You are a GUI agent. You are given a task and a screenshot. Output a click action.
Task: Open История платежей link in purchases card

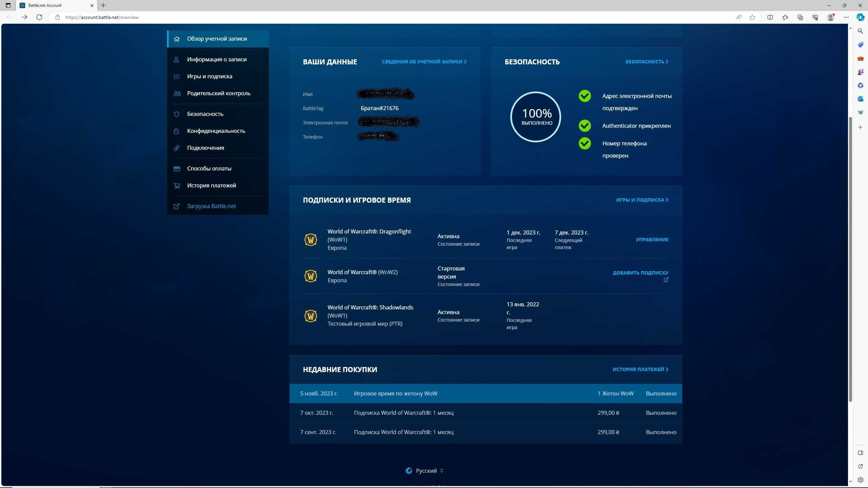(640, 369)
